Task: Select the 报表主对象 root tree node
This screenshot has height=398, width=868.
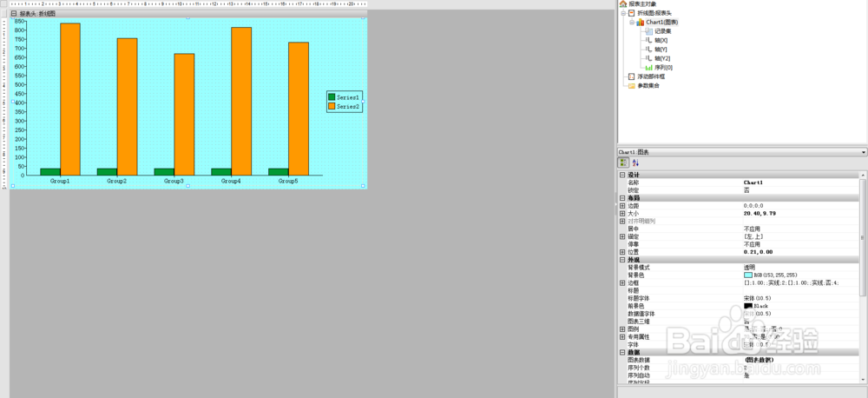Action: (x=642, y=3)
